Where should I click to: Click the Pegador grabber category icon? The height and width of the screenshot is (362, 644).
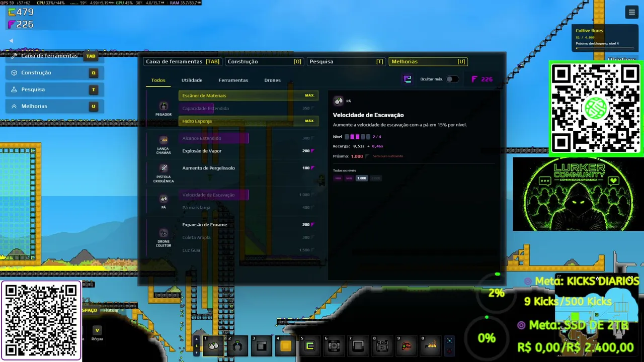[x=164, y=106]
